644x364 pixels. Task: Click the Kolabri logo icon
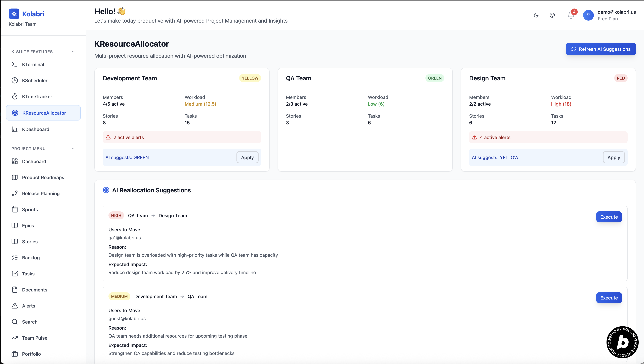[14, 14]
